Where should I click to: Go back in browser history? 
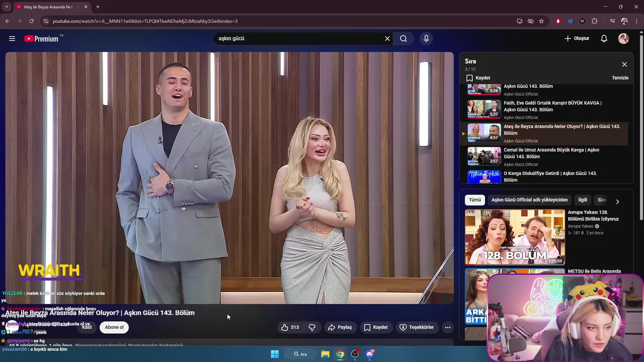[7, 21]
